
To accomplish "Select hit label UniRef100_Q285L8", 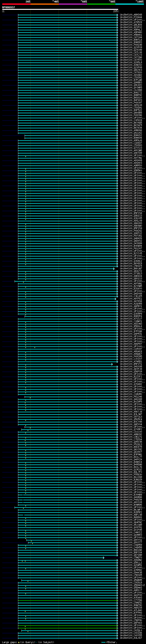I will coord(131,63).
